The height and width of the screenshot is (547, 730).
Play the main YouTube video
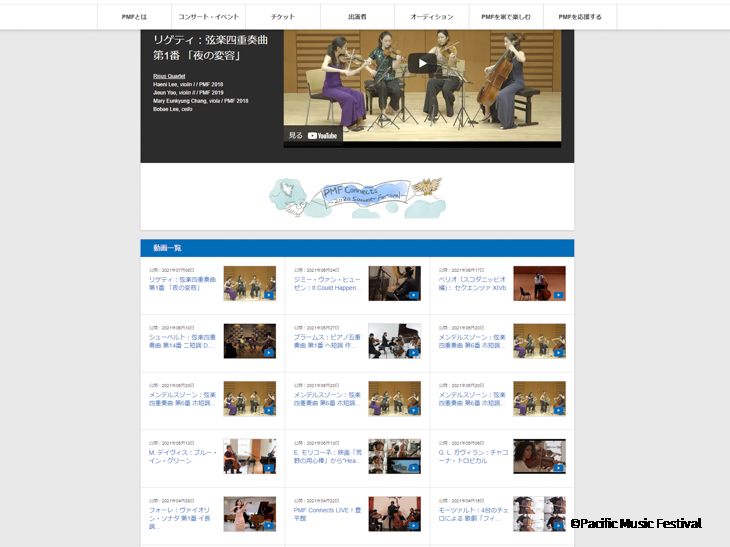click(x=422, y=64)
